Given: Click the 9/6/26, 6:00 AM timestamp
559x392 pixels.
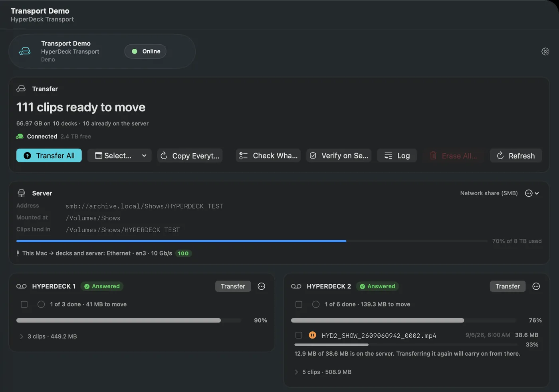Looking at the screenshot, I should [x=488, y=335].
